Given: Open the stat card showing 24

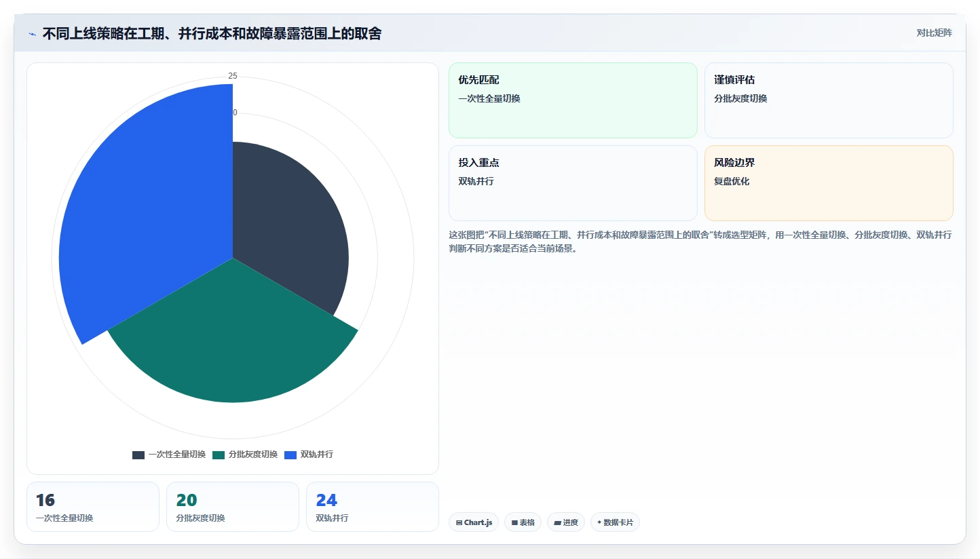Looking at the screenshot, I should click(373, 507).
